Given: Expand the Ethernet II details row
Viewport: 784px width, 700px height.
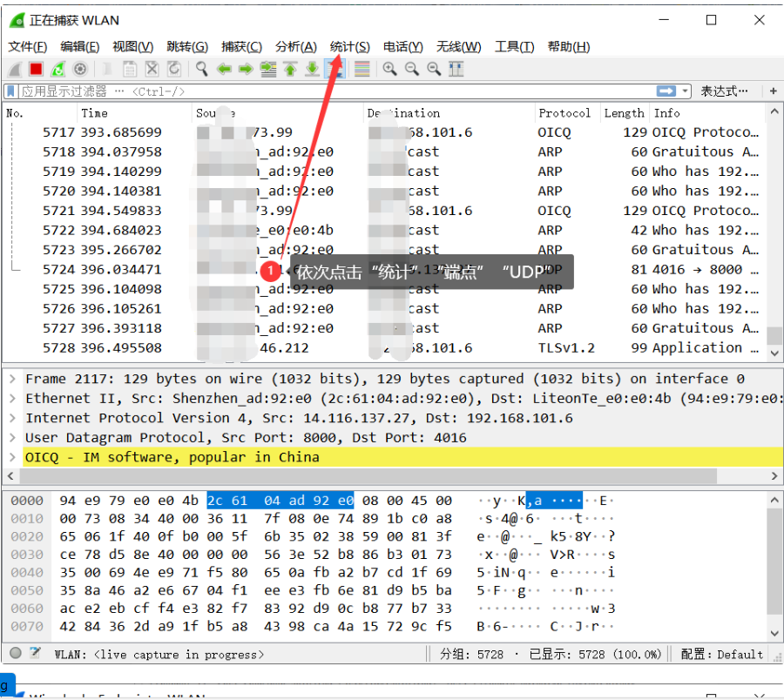Looking at the screenshot, I should [12, 398].
